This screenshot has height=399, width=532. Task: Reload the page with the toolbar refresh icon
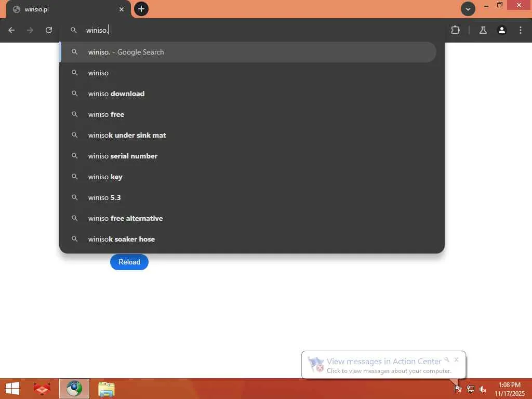(x=49, y=30)
